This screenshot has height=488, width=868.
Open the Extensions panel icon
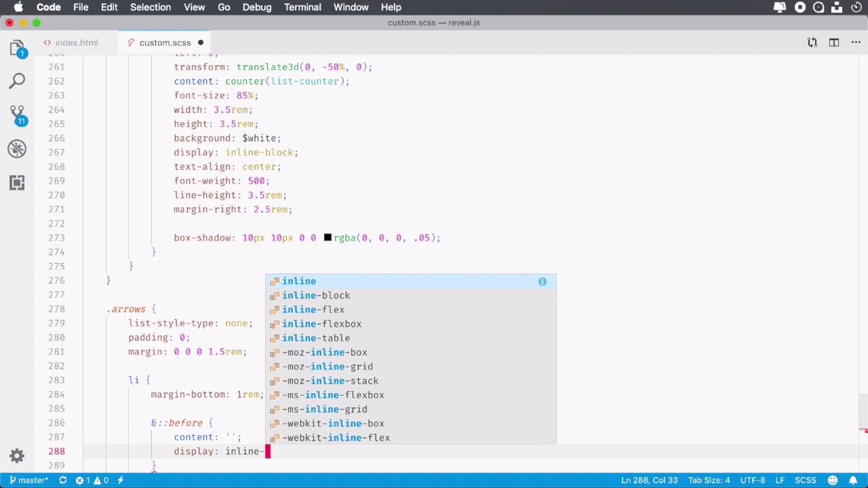click(x=17, y=182)
